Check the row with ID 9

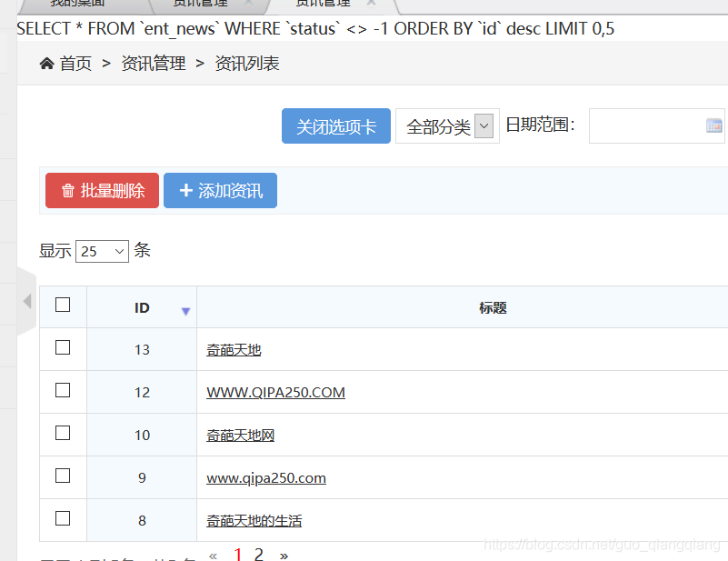pos(63,476)
